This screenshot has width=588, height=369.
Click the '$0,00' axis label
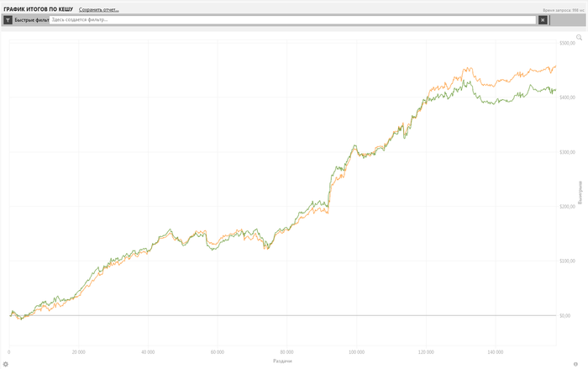tap(564, 316)
